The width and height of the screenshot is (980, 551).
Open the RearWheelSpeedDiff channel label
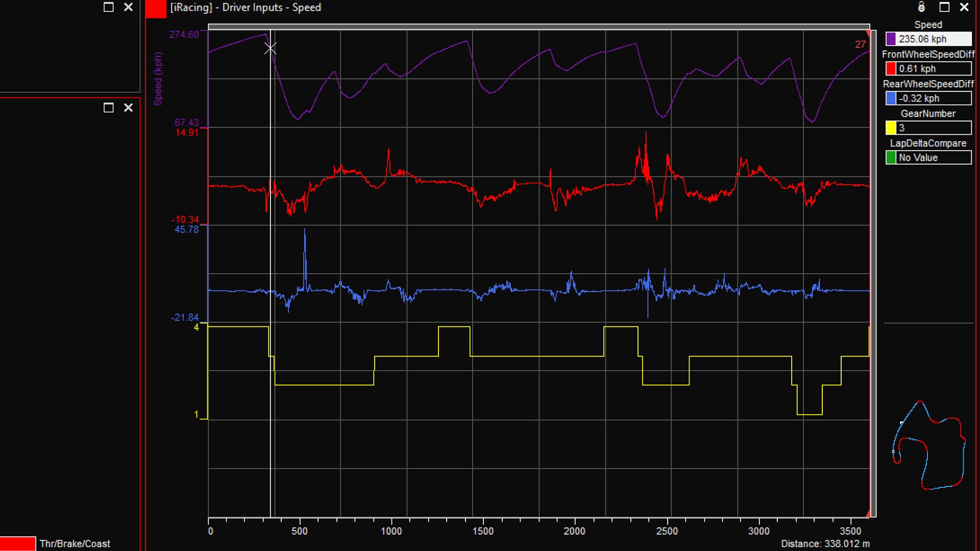coord(927,83)
